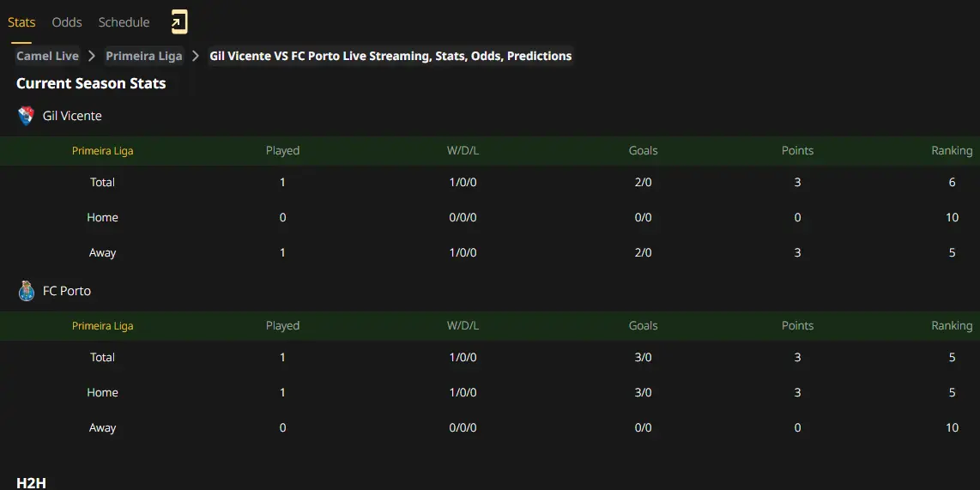Switch to the Stats tab

pos(21,22)
